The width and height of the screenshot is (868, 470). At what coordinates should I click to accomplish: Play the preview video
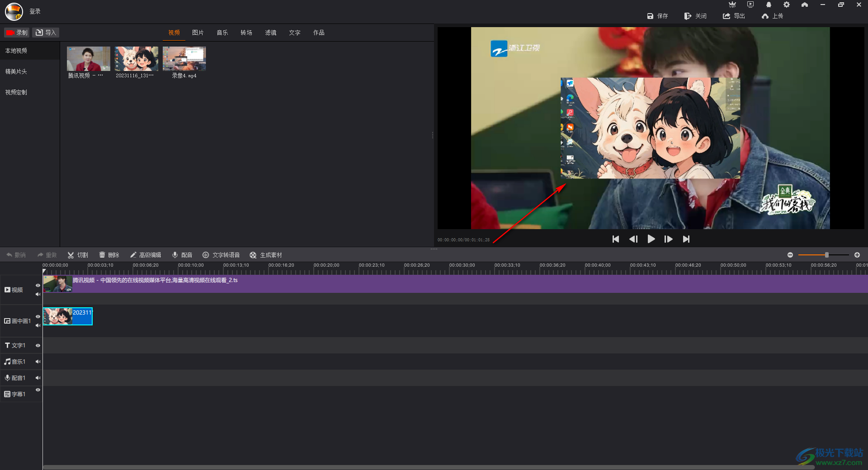click(651, 239)
